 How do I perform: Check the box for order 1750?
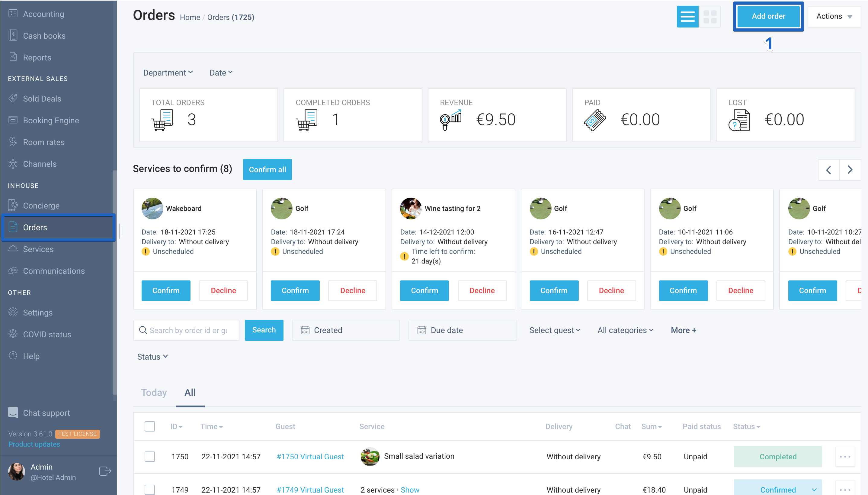click(150, 457)
